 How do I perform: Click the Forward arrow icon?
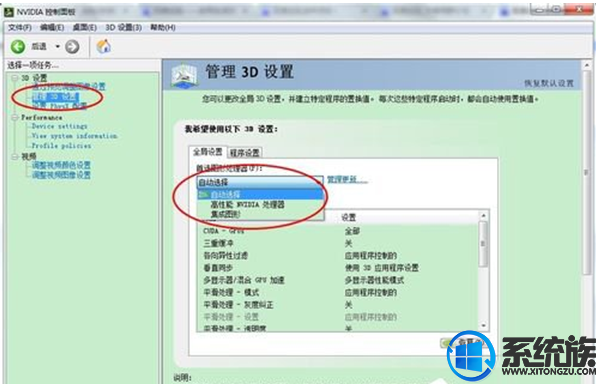[x=72, y=47]
